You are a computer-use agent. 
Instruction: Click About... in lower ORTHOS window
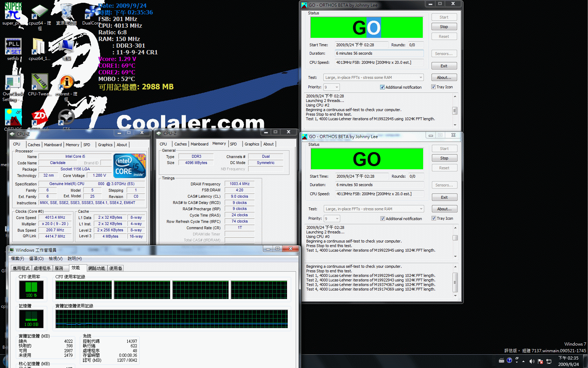pyautogui.click(x=444, y=209)
